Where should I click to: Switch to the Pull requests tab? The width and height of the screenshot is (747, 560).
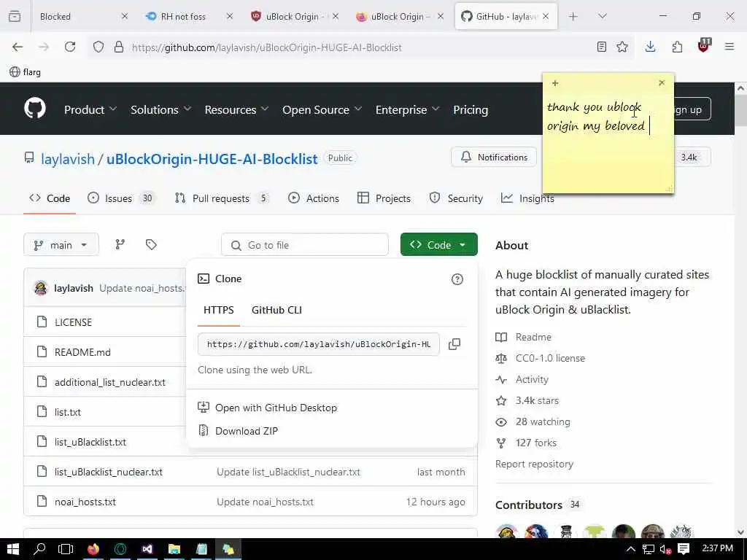(x=222, y=198)
